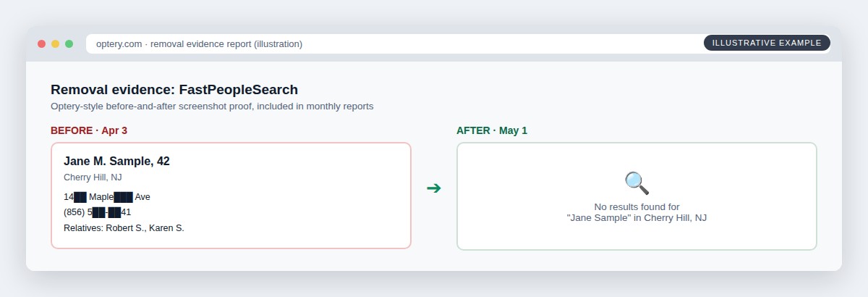Image resolution: width=868 pixels, height=297 pixels.
Task: Click the "Jane Sample" in Cherry Hill, NJ text
Action: tap(637, 217)
